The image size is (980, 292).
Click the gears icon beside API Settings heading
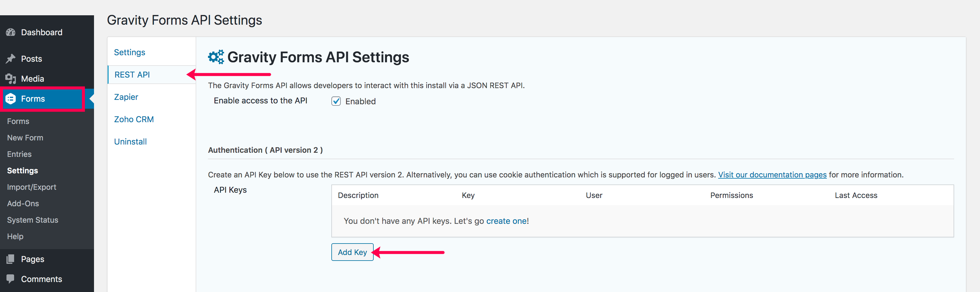pyautogui.click(x=216, y=57)
